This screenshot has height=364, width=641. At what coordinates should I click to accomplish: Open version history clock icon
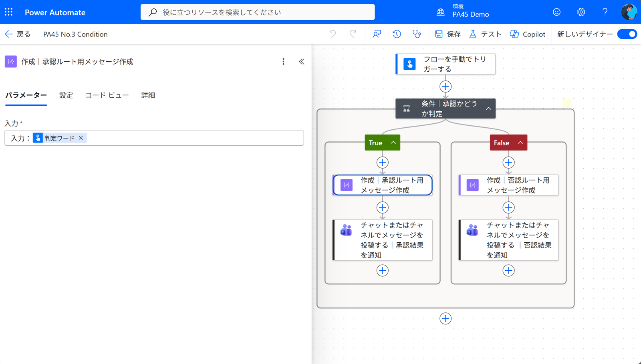(397, 34)
